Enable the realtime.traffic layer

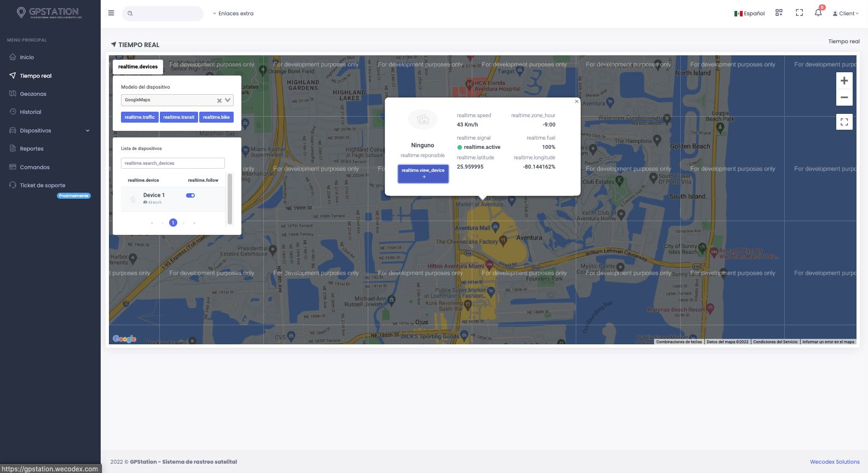(x=140, y=117)
